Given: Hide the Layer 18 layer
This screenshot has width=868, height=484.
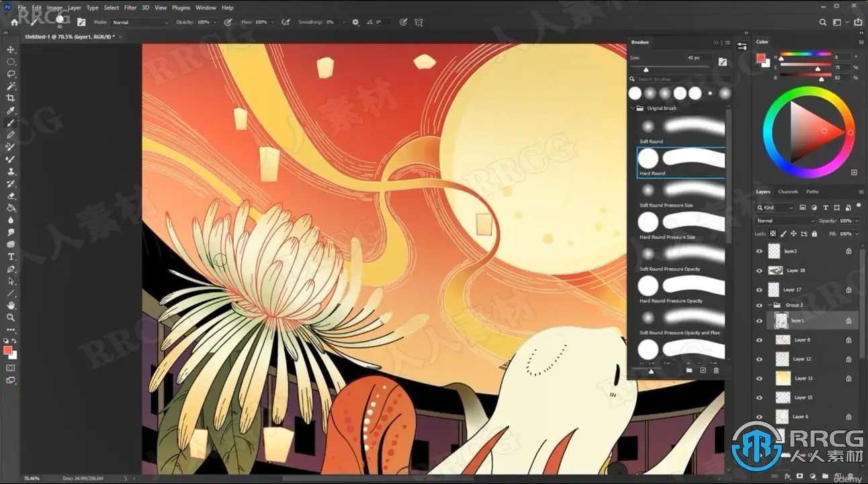Looking at the screenshot, I should pos(759,270).
